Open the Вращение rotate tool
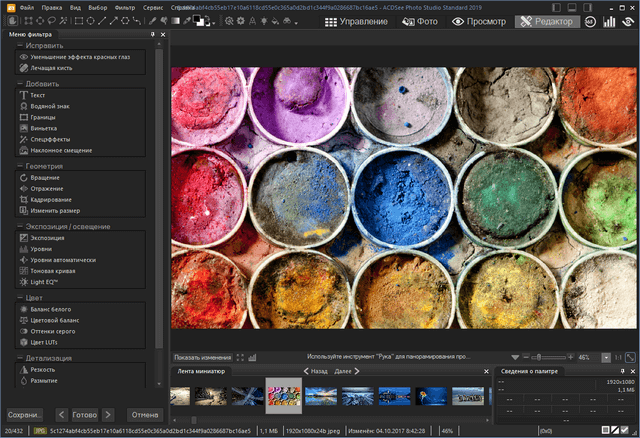The image size is (640, 438). pyautogui.click(x=45, y=177)
